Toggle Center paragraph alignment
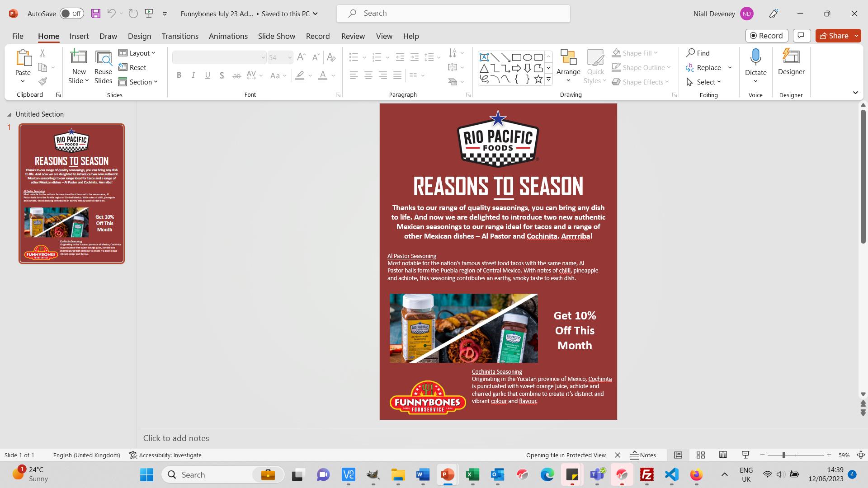Viewport: 868px width, 488px height. 368,75
